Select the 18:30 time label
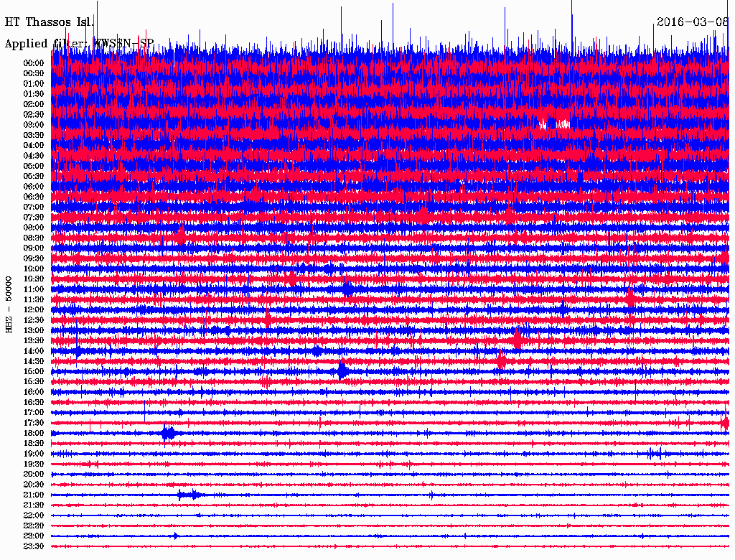Viewport: 735px width, 560px height. [34, 443]
